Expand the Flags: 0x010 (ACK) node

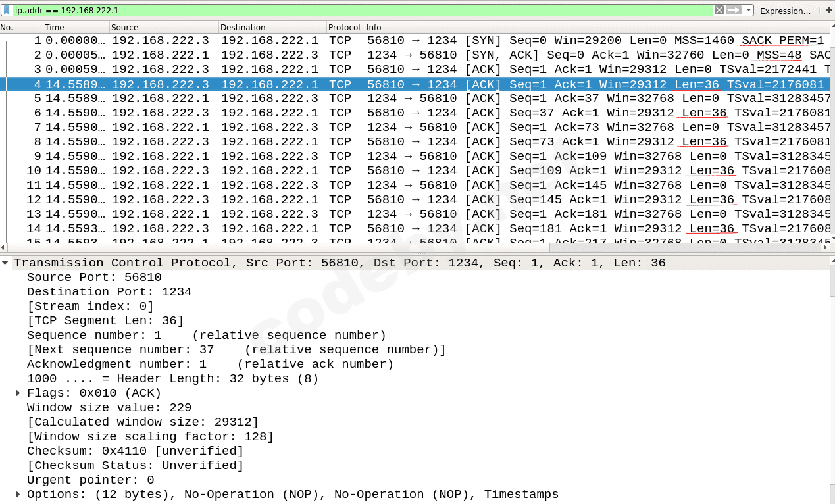17,393
